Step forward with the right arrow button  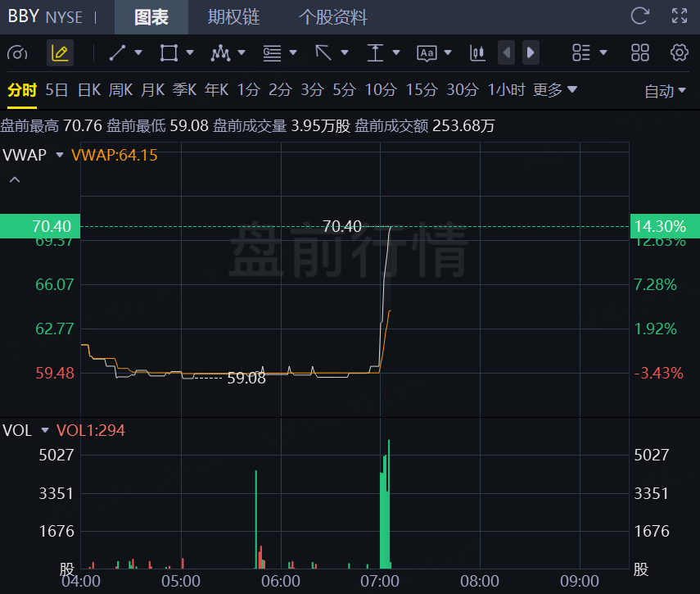click(x=531, y=52)
